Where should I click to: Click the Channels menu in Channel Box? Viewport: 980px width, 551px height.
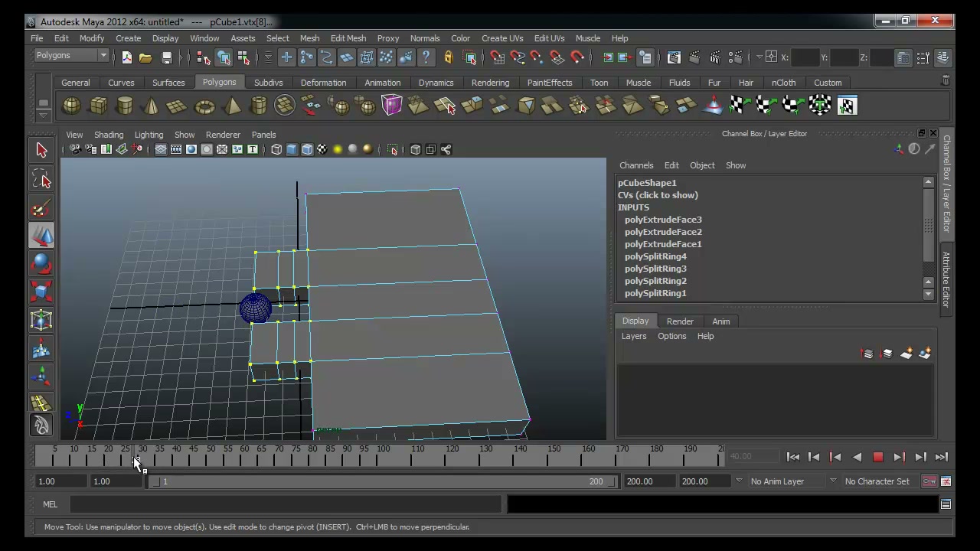coord(636,165)
